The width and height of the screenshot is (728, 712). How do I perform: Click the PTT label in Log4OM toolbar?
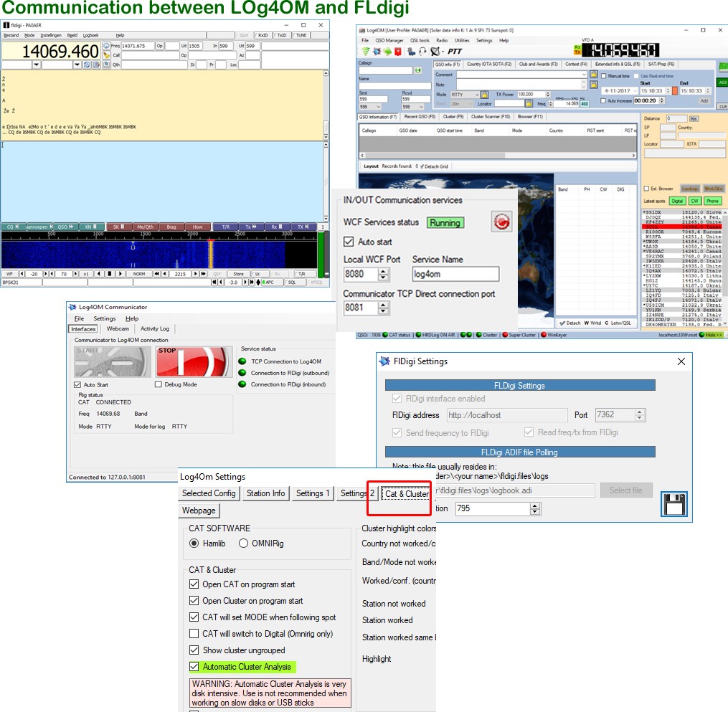[x=455, y=52]
